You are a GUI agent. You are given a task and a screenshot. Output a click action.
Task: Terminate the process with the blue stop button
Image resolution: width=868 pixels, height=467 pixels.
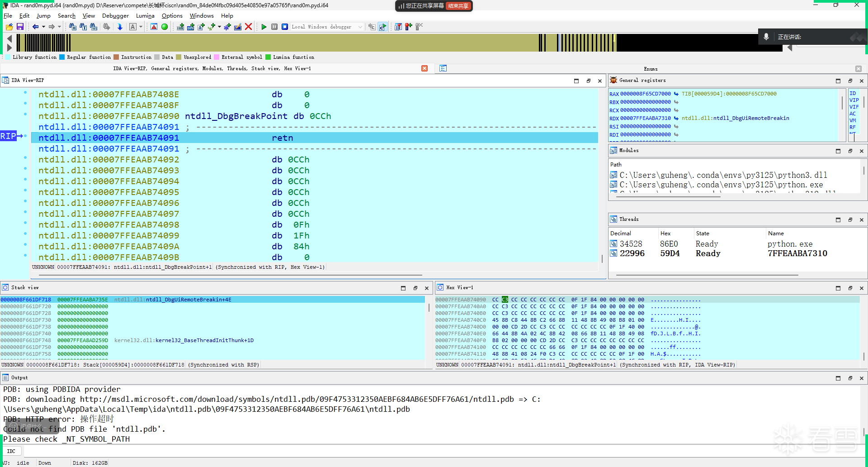click(x=285, y=27)
